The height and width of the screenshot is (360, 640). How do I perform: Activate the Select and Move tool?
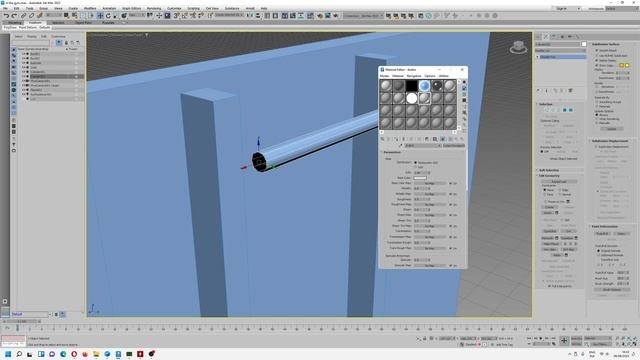pyautogui.click(x=100, y=16)
